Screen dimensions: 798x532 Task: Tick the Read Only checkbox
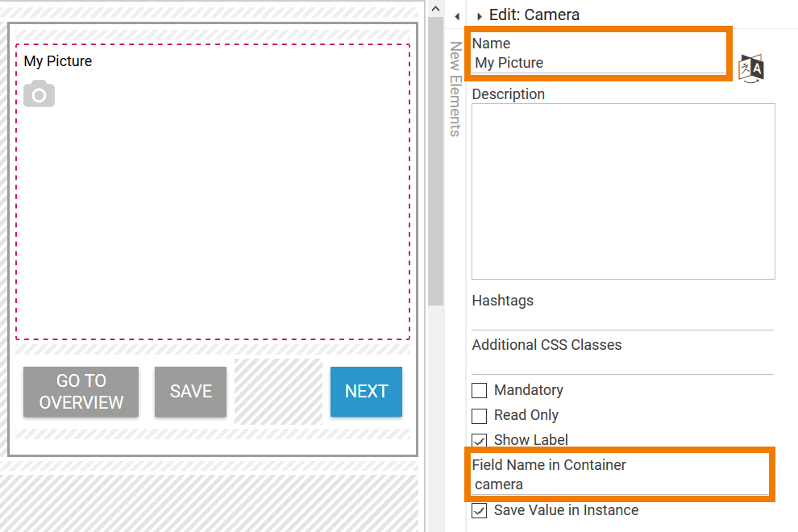tap(480, 416)
